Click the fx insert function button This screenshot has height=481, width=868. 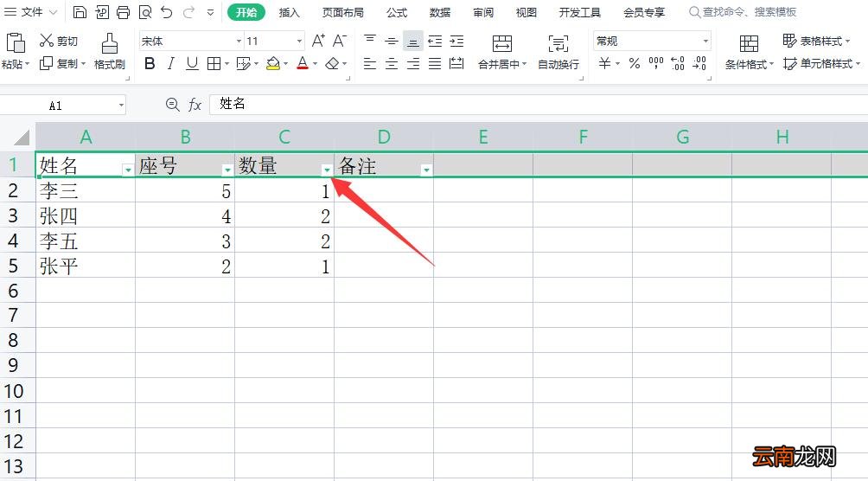click(195, 104)
